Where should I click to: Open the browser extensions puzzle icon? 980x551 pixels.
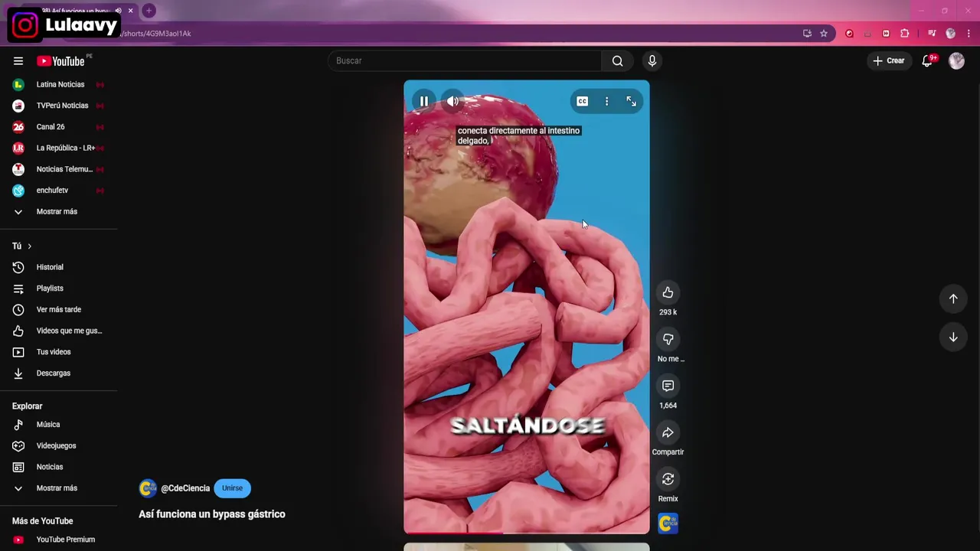coord(905,34)
